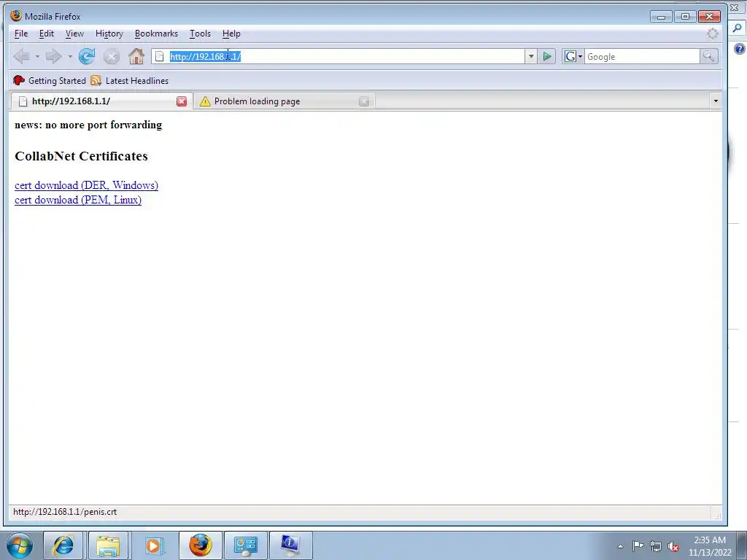This screenshot has height=560, width=747.
Task: Open the Getting Started bookmark
Action: [x=50, y=80]
